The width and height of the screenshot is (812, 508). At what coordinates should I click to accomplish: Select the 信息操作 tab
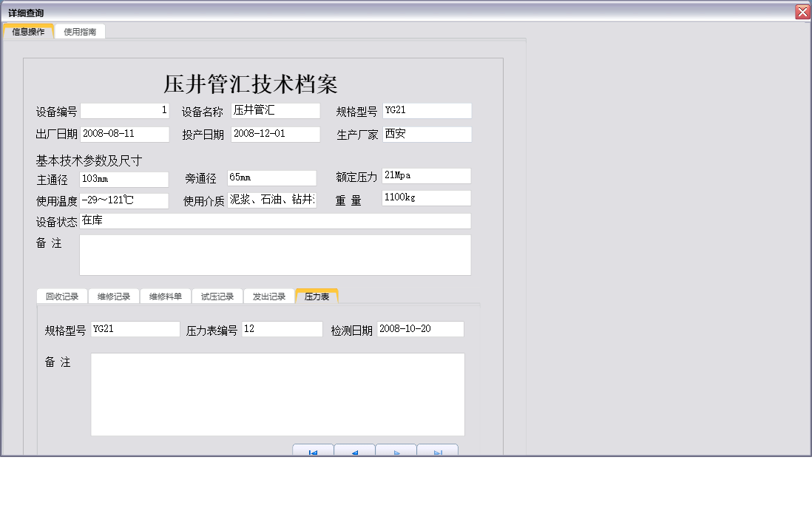pos(28,31)
